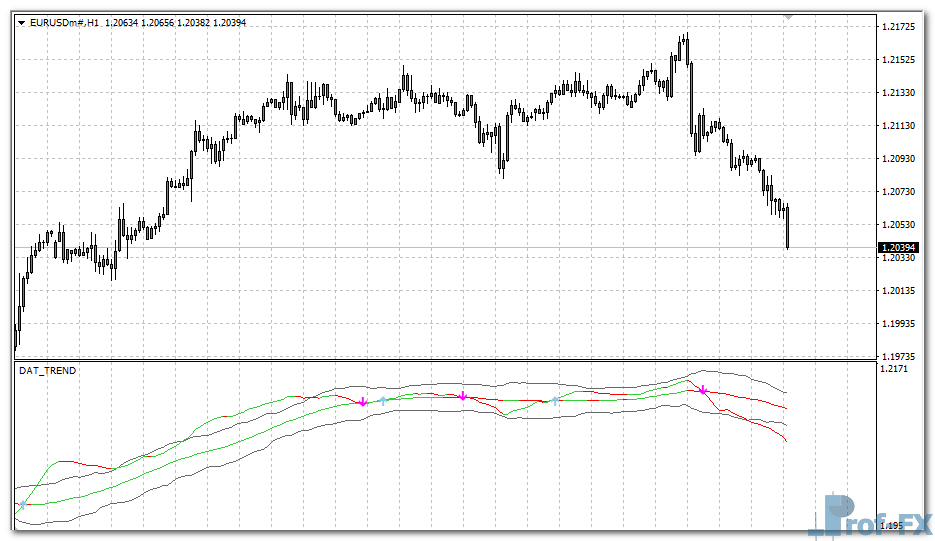Click blue arrow beside the first magenta arrow
This screenshot has height=541, width=935.
click(x=382, y=401)
